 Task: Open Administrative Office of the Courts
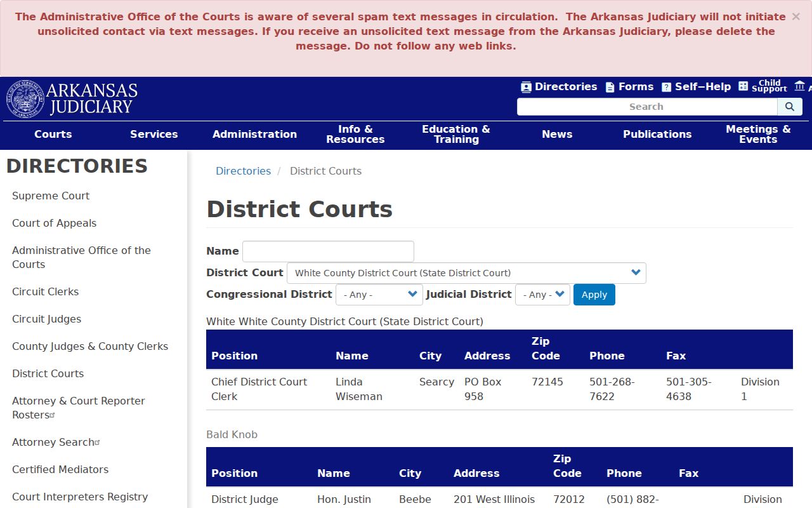81,257
